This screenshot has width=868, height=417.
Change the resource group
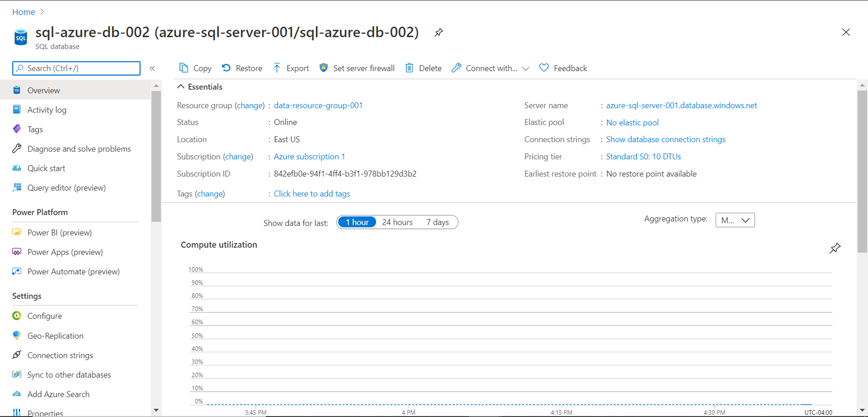(x=250, y=105)
